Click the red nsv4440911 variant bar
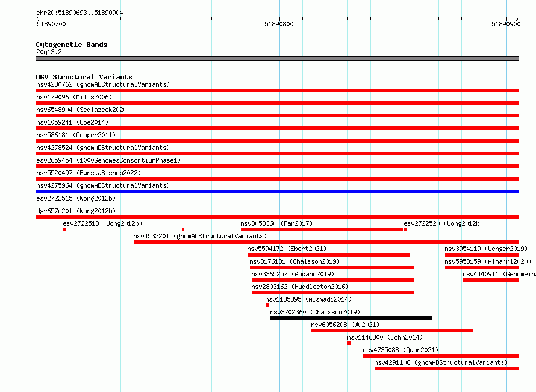536x392 pixels. coord(491,280)
